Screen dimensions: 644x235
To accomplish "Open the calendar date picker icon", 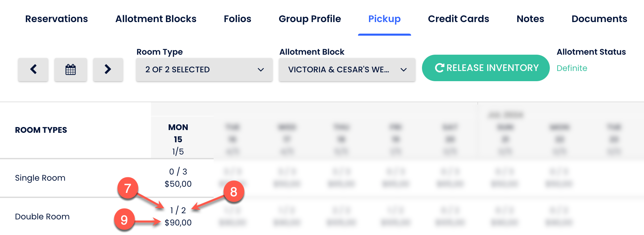I will pyautogui.click(x=70, y=70).
